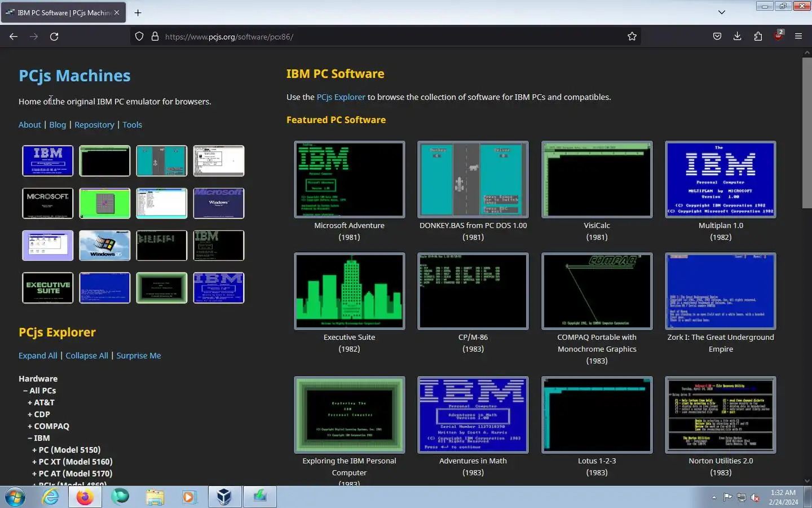Select the IBM PC Software tab
The image size is (812, 508).
point(63,12)
